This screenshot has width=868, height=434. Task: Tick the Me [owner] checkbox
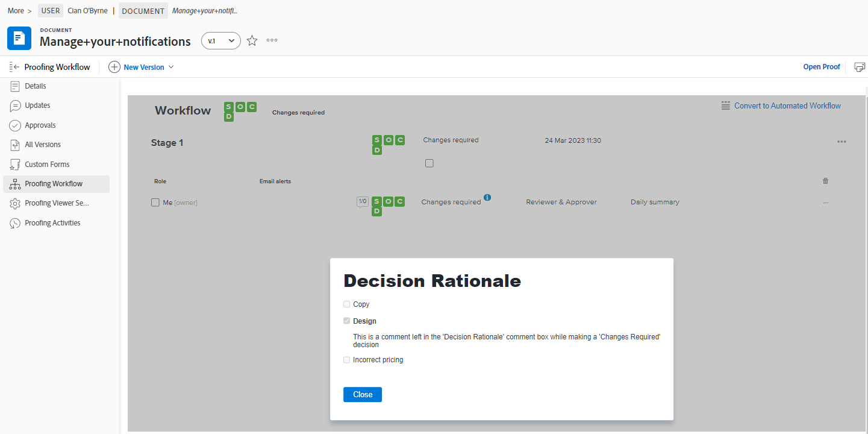tap(155, 203)
